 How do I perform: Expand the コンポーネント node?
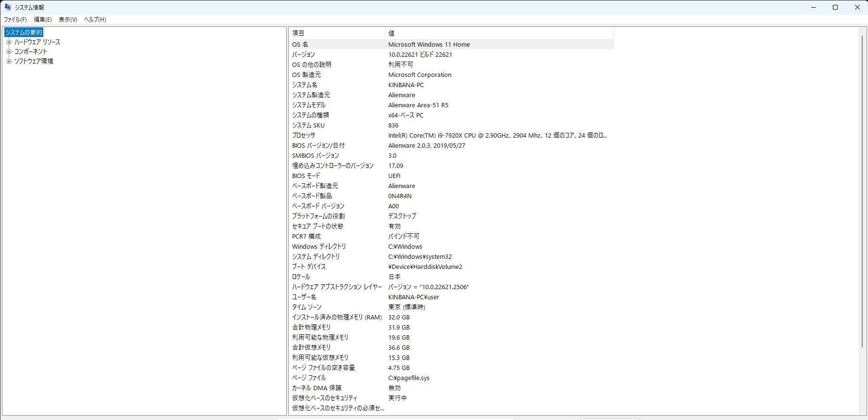pos(9,51)
